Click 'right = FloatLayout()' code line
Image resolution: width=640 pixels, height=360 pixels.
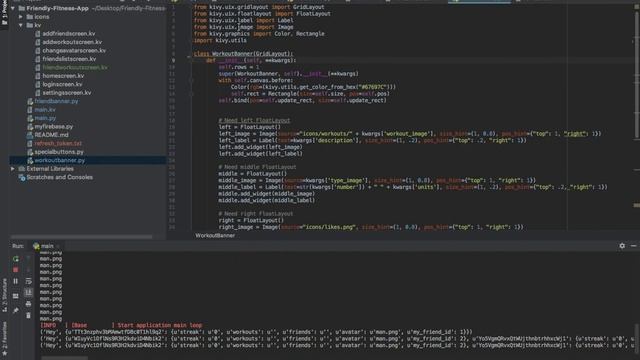click(251, 220)
